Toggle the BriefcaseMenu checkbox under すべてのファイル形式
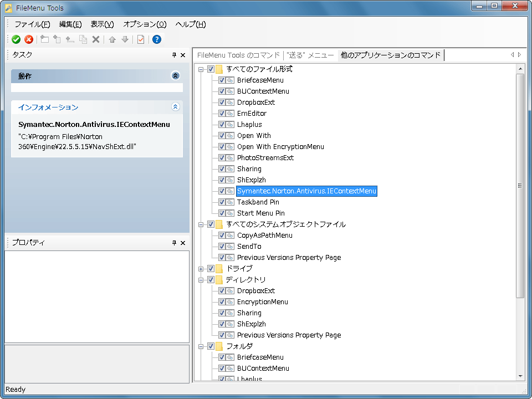 222,80
